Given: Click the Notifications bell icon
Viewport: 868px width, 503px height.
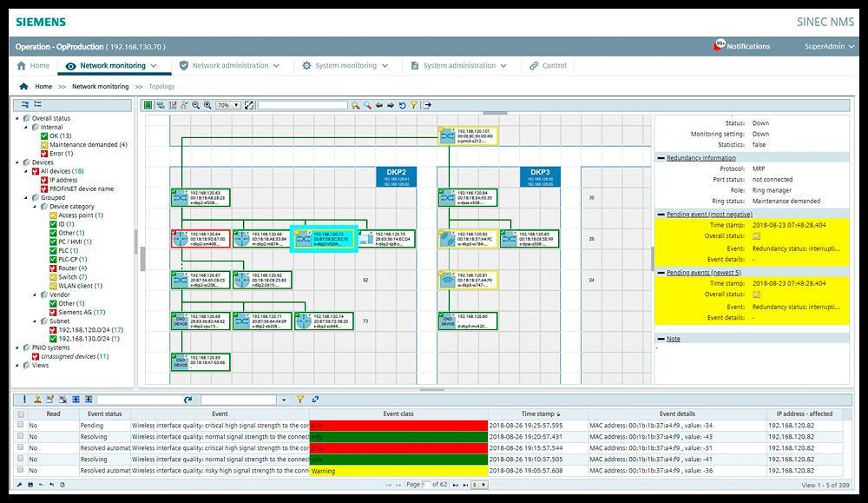Looking at the screenshot, I should point(719,45).
